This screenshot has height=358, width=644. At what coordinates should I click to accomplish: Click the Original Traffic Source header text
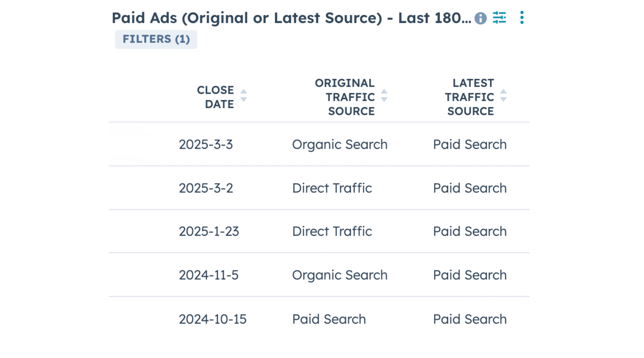click(345, 97)
